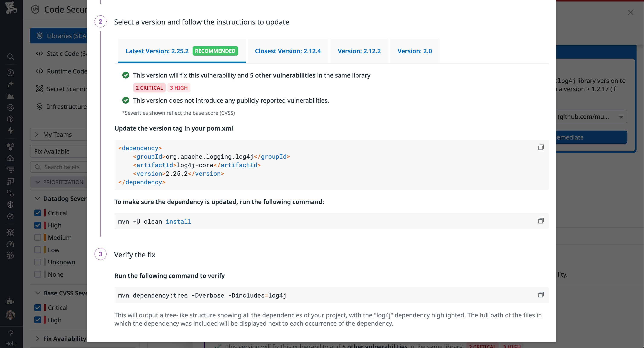Enable the Medium severity checkbox
644x348 pixels.
tap(38, 237)
